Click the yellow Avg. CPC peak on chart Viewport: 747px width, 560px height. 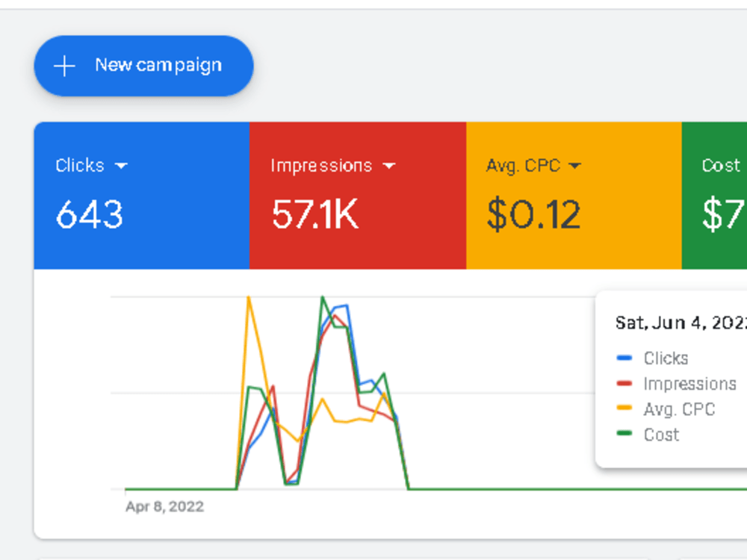point(248,298)
